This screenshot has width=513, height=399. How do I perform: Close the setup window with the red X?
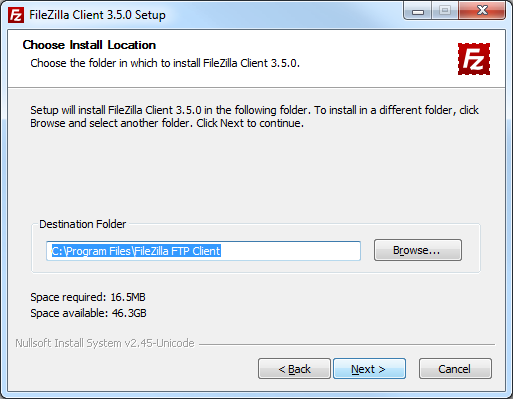point(482,11)
